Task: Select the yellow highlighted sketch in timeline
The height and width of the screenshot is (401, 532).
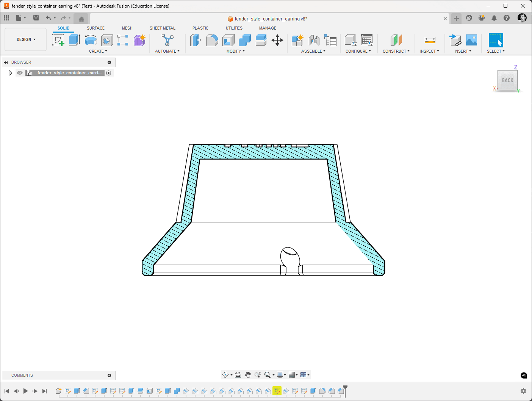Action: click(277, 391)
